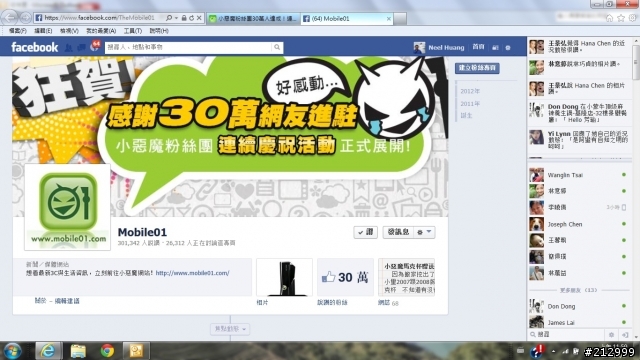Jump to 2011 on the timeline
Viewport: 640px width, 360px height.
[x=470, y=104]
